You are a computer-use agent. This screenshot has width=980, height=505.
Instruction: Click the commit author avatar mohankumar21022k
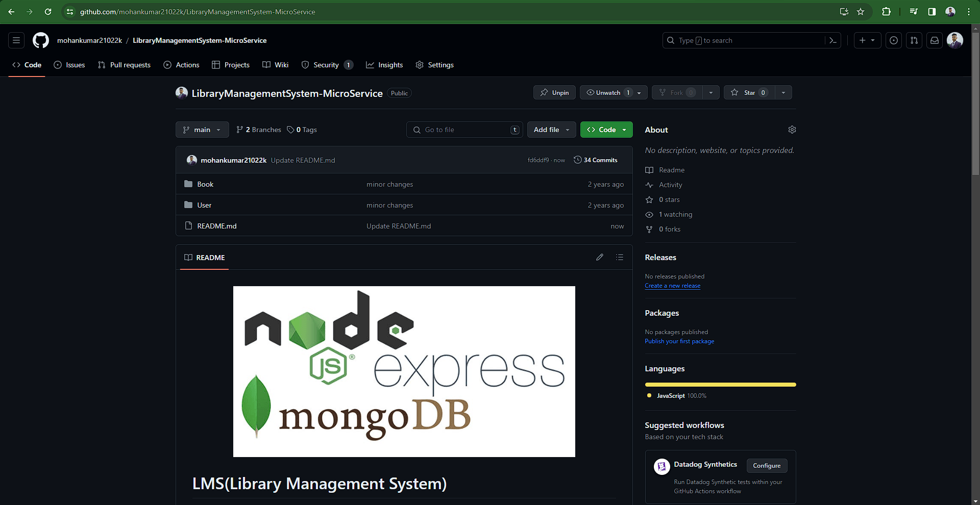(192, 160)
